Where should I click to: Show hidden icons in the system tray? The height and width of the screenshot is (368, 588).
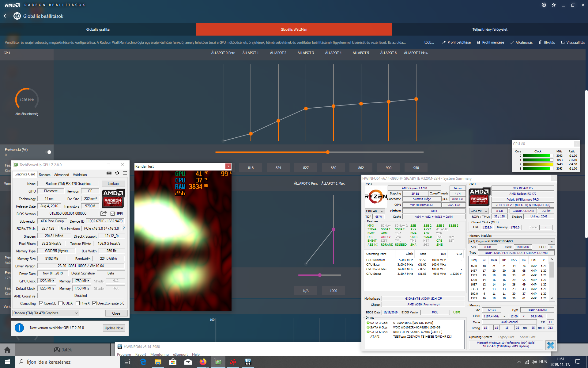[519, 362]
